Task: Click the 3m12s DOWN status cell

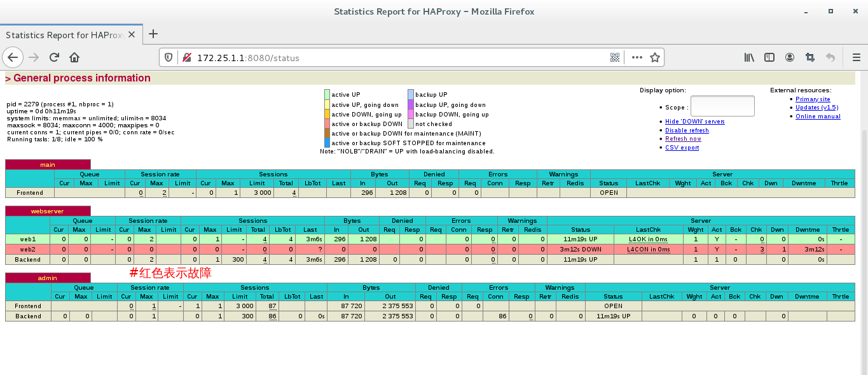Action: (581, 250)
